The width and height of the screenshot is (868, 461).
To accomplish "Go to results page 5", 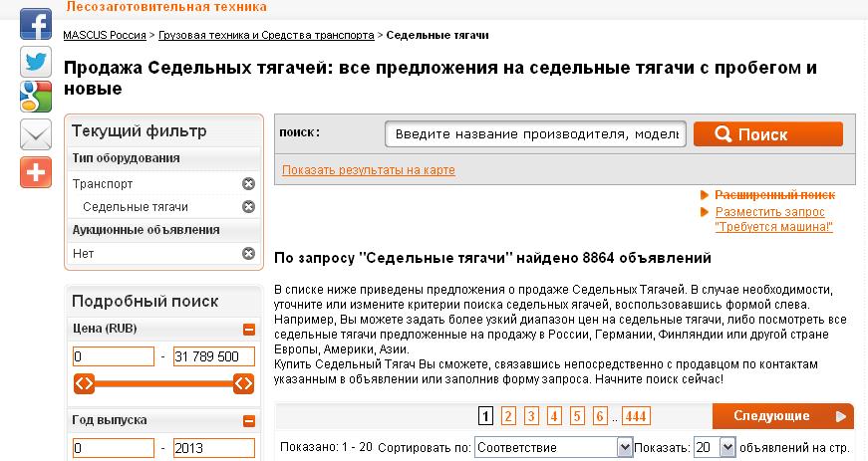I will tap(577, 415).
